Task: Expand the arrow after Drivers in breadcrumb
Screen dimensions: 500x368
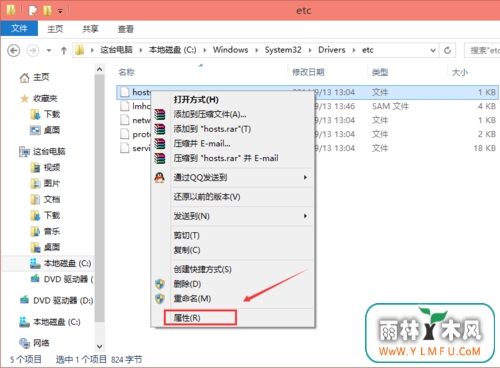Action: click(354, 50)
